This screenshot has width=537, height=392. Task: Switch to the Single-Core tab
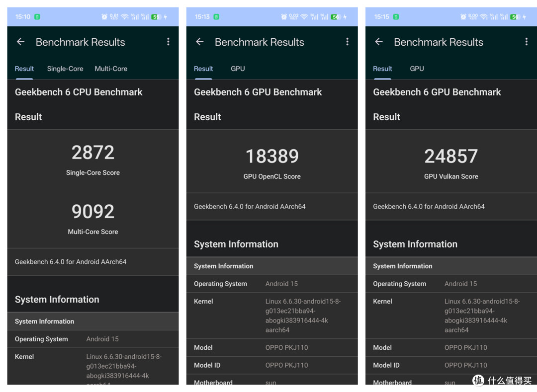point(65,69)
